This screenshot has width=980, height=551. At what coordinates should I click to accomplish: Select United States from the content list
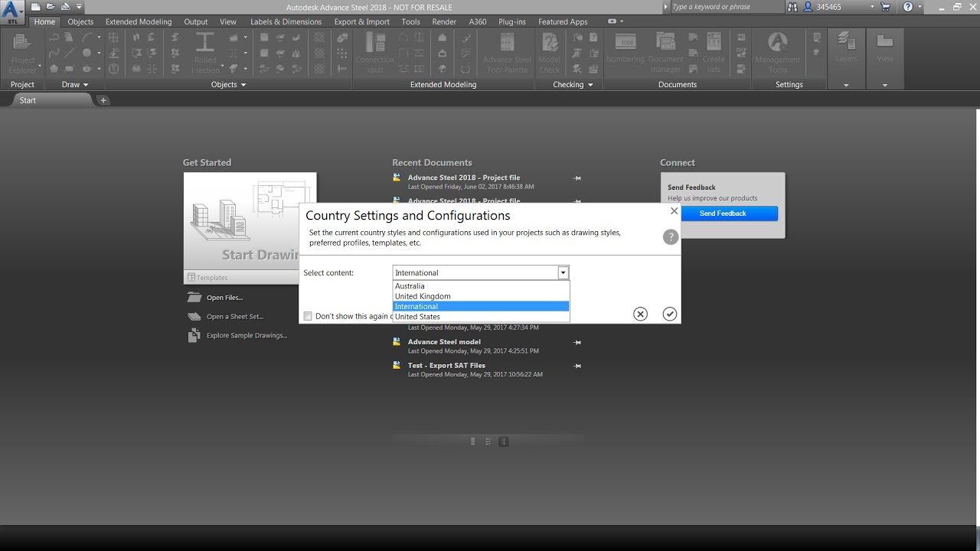pyautogui.click(x=481, y=316)
